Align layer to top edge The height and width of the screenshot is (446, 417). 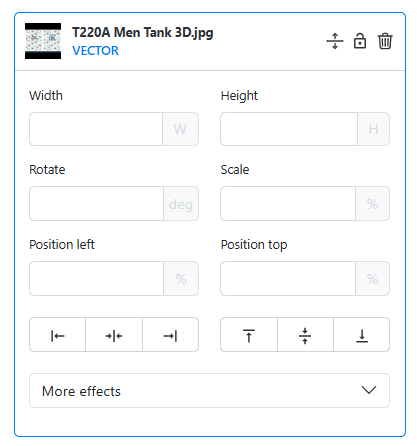(249, 334)
